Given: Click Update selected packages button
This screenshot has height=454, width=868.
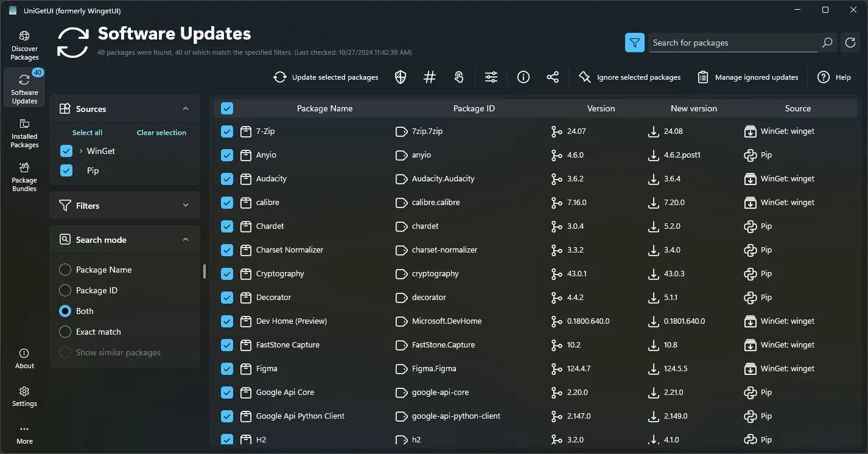Looking at the screenshot, I should (326, 77).
